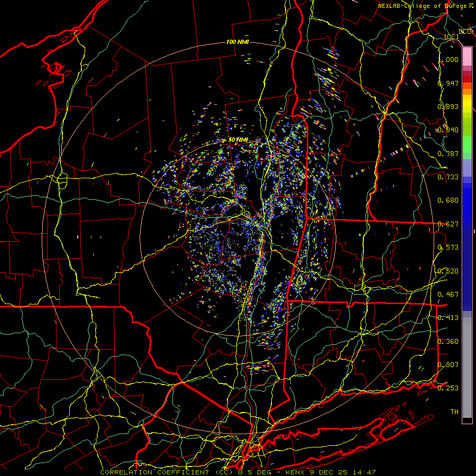Click the 0.787 legend value
Screen dimensions: 476x476
(448, 153)
